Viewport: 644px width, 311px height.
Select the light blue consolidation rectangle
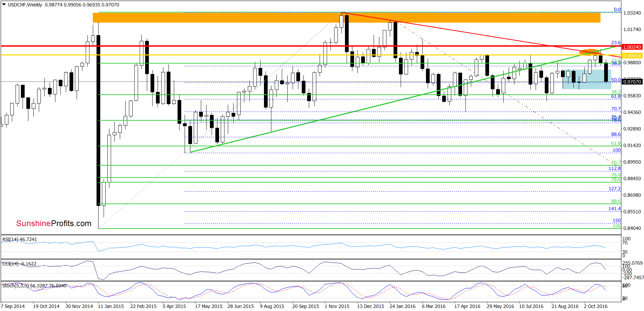click(x=587, y=79)
